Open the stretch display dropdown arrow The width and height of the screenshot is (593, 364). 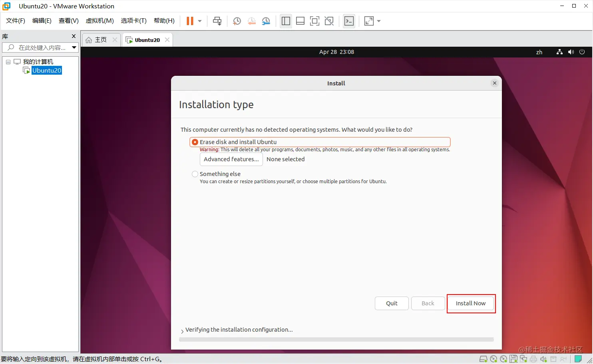pos(379,21)
